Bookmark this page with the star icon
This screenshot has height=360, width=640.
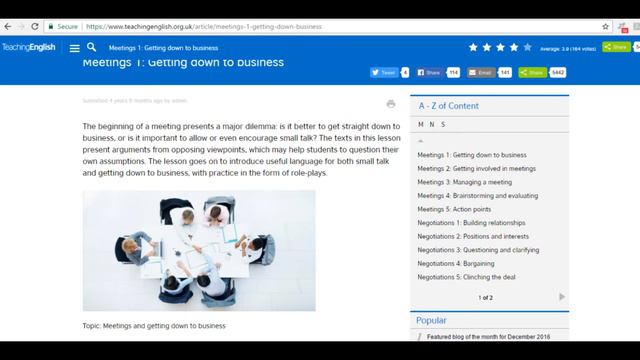(606, 27)
